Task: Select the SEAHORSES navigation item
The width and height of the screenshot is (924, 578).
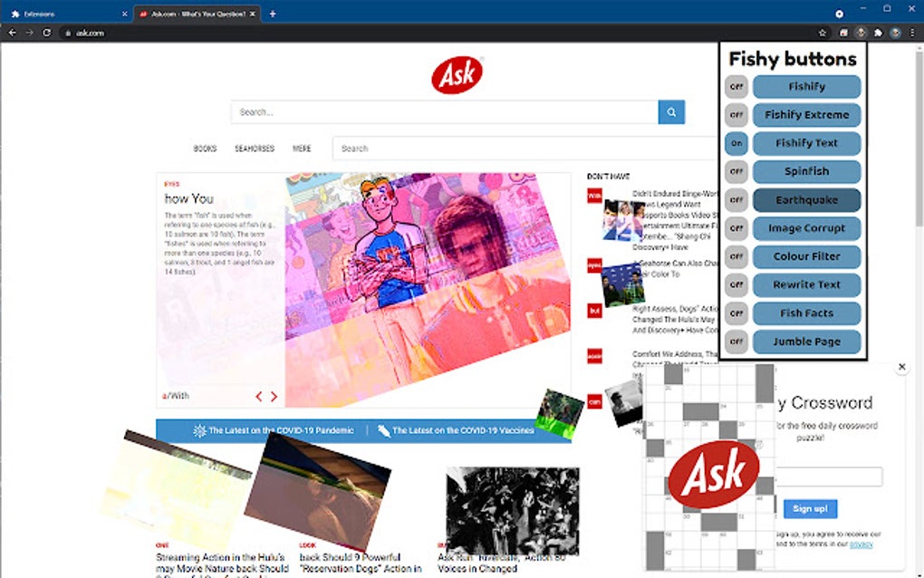Action: [255, 149]
